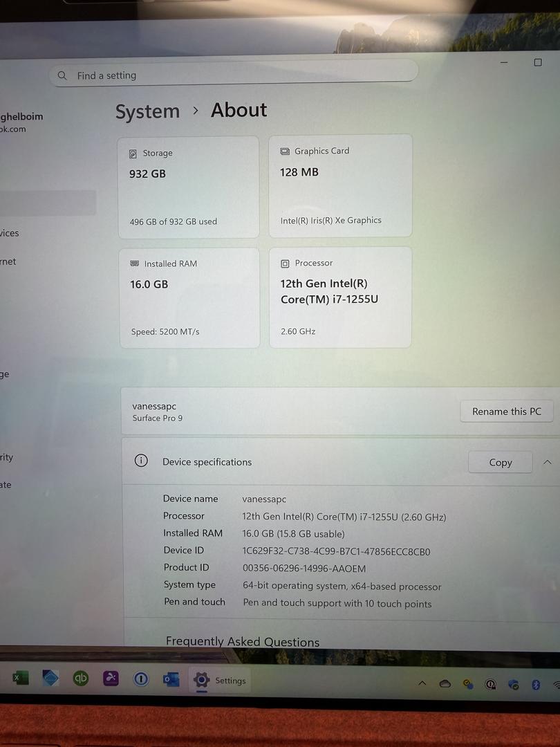Viewport: 560px width, 747px height.
Task: Click the Settings taskbar button
Action: point(220,681)
